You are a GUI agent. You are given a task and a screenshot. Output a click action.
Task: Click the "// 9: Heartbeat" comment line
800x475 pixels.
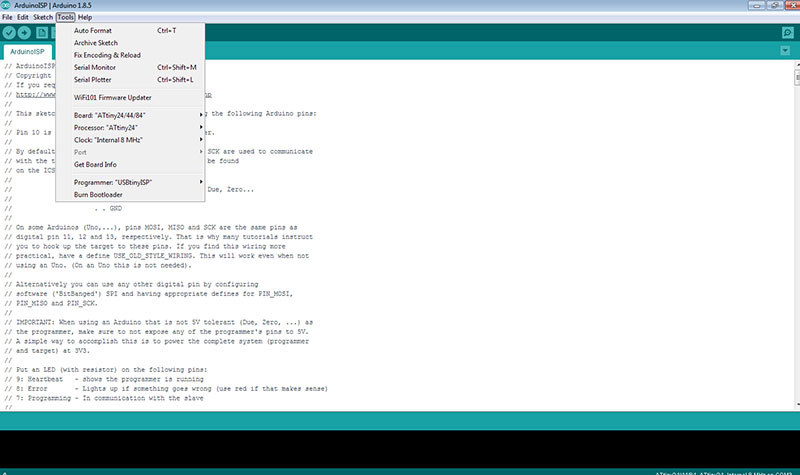pos(104,379)
